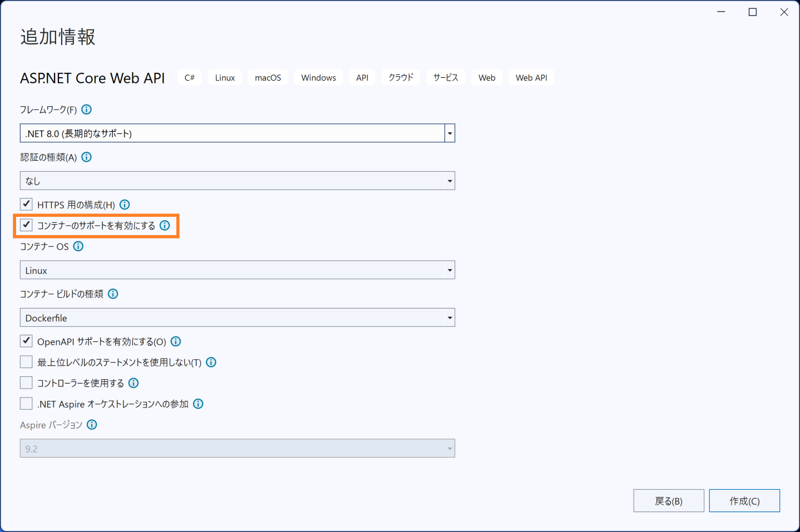Click the Web tag before Web API
This screenshot has height=532, width=800.
[487, 78]
